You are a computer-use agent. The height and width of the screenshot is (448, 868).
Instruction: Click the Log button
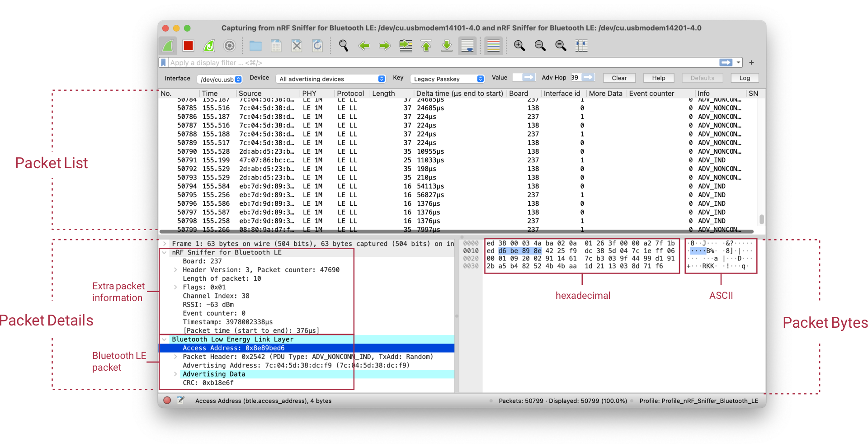point(745,78)
